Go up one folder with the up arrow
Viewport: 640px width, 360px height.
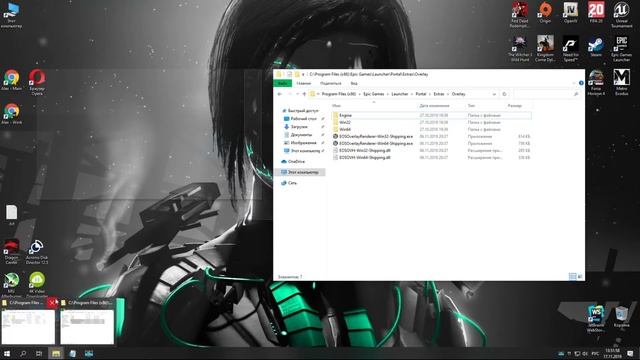point(304,94)
